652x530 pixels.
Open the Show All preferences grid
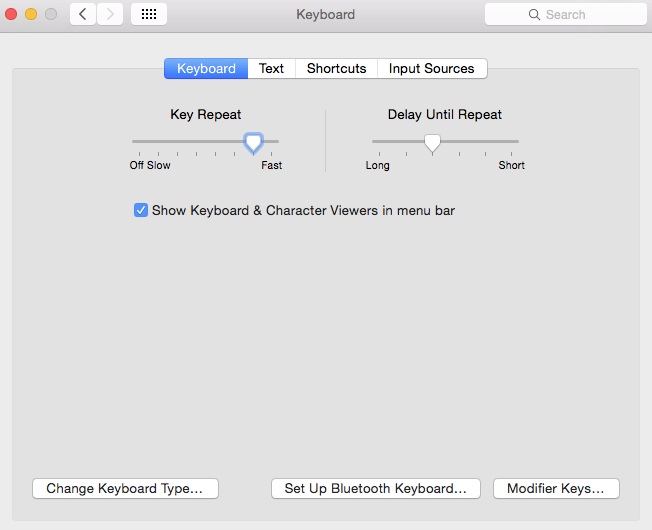point(149,14)
